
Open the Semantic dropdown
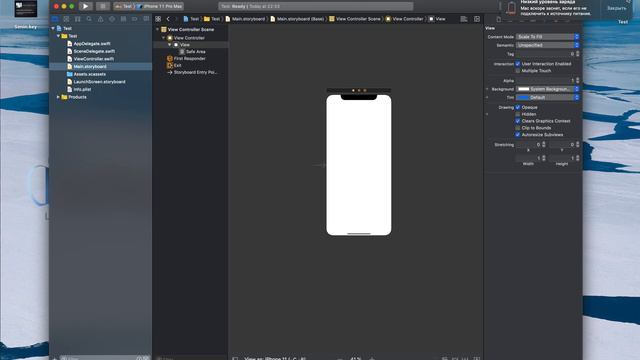tap(547, 45)
